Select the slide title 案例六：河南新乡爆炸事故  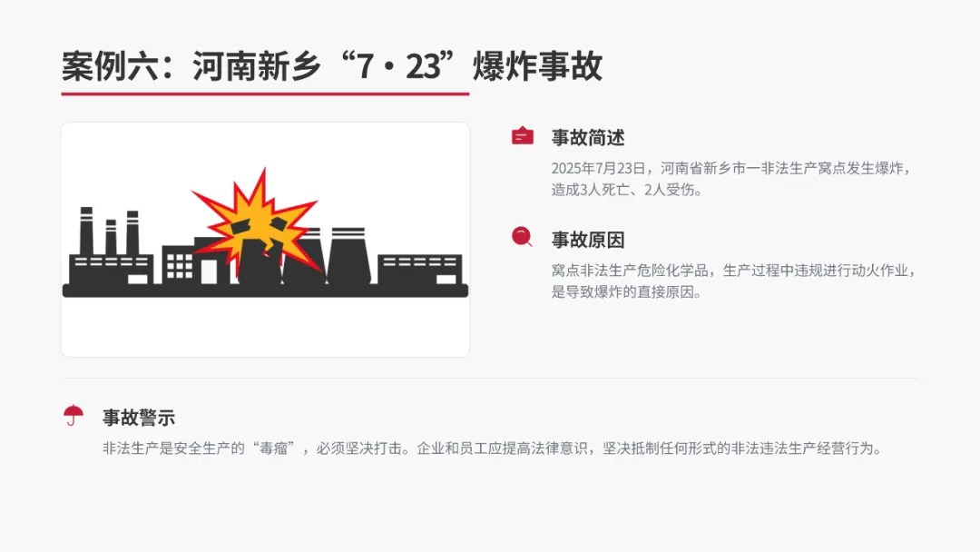pyautogui.click(x=332, y=65)
